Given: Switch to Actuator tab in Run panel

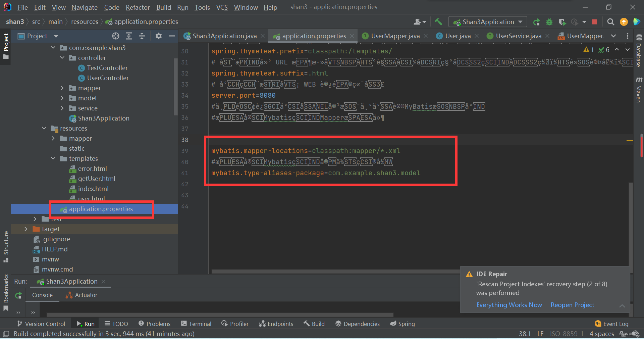Looking at the screenshot, I should point(82,295).
